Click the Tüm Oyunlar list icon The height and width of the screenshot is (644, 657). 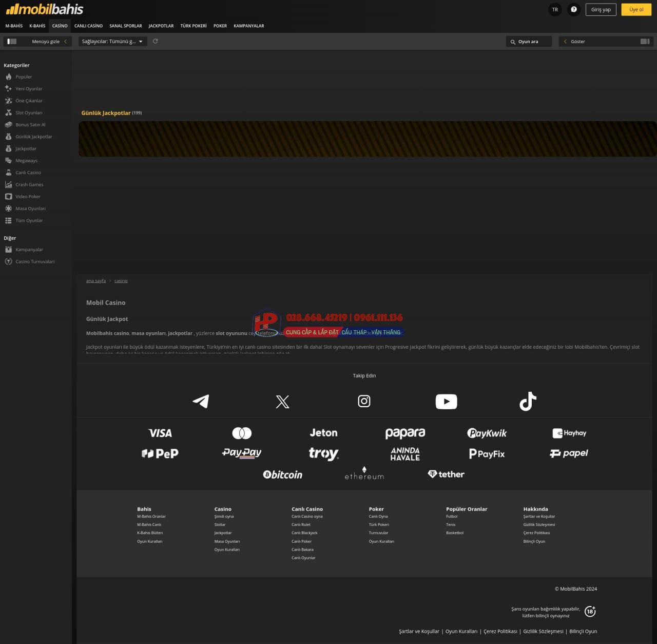point(8,220)
